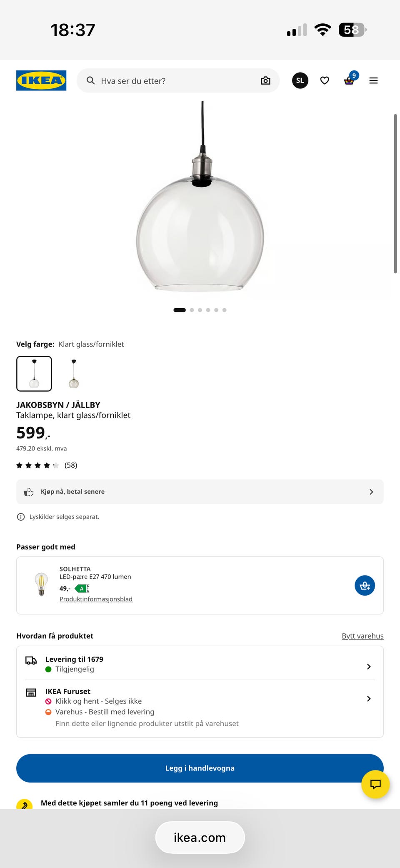Image resolution: width=400 pixels, height=868 pixels.
Task: Open the SL profile avatar
Action: [x=300, y=81]
